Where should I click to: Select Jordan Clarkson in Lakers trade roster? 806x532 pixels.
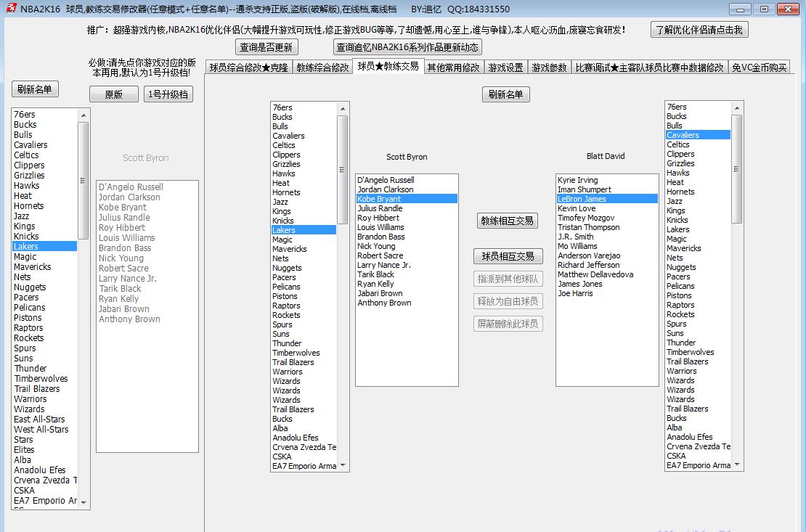point(407,189)
